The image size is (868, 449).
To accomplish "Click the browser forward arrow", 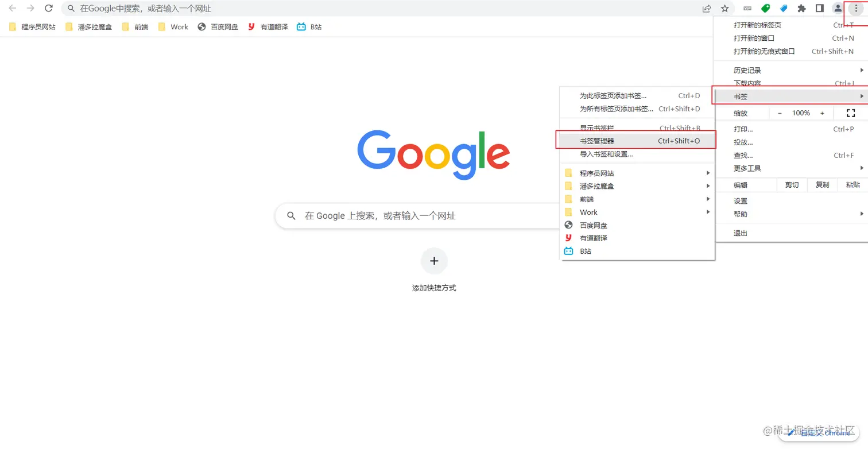I will 30,9.
